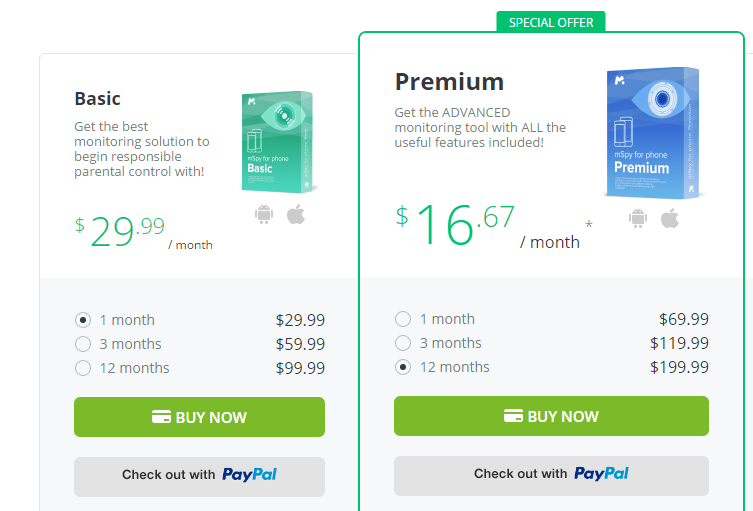
Task: Select Premium 3 months radio option
Action: click(403, 343)
